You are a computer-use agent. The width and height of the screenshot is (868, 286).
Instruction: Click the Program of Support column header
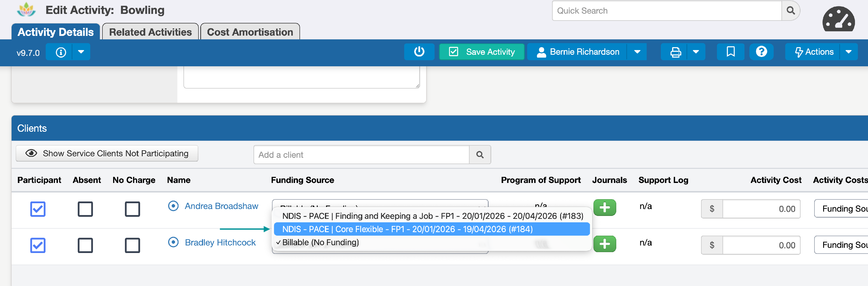(x=540, y=180)
